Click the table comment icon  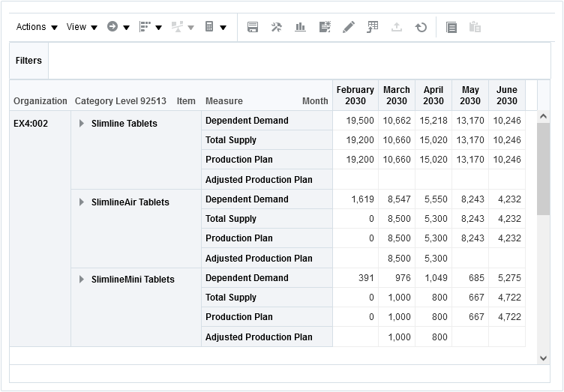(x=373, y=27)
